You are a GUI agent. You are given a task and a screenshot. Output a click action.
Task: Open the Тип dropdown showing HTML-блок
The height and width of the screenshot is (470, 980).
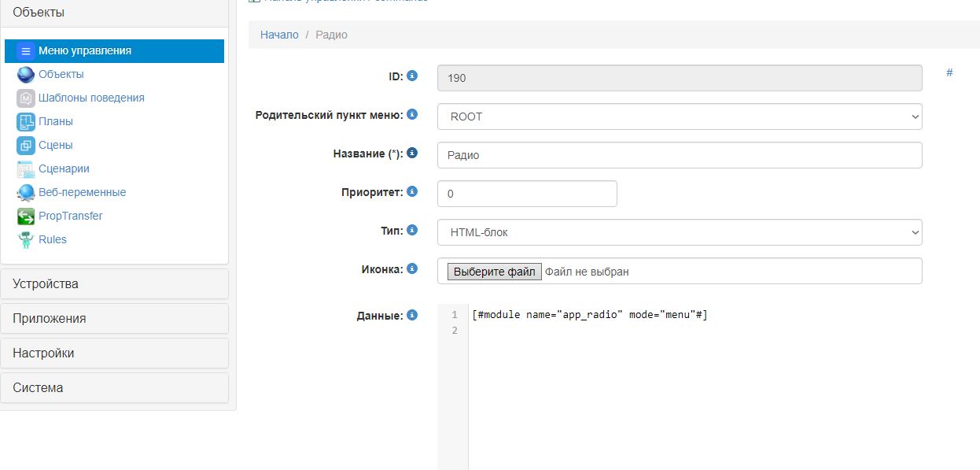point(680,232)
